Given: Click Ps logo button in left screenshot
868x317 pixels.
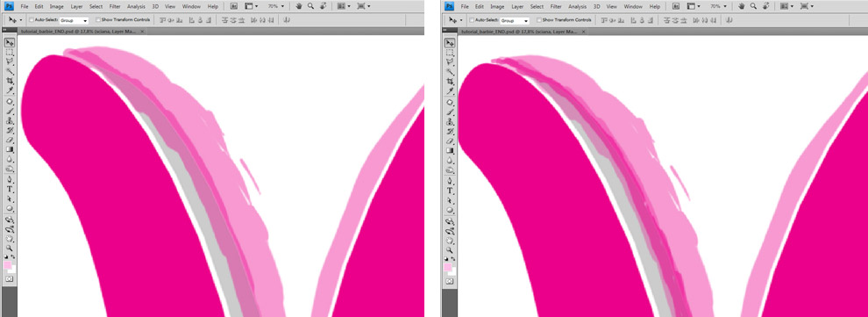Looking at the screenshot, I should pyautogui.click(x=9, y=6).
